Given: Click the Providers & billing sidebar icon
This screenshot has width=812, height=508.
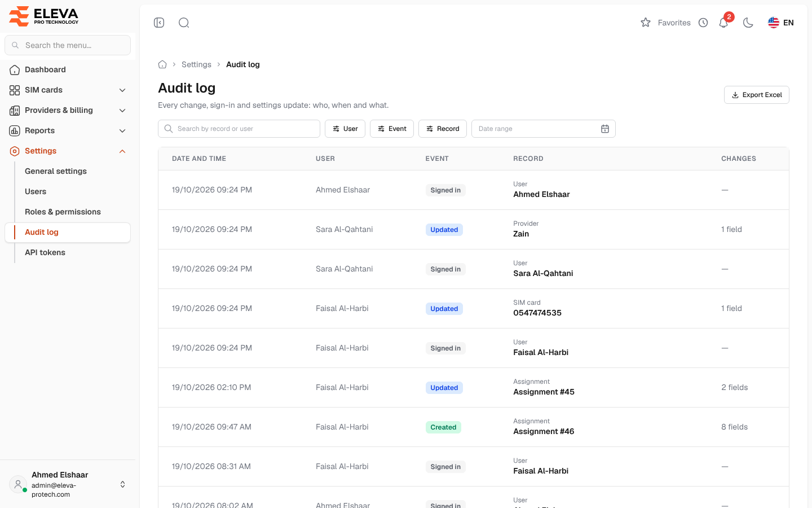Looking at the screenshot, I should click(15, 110).
